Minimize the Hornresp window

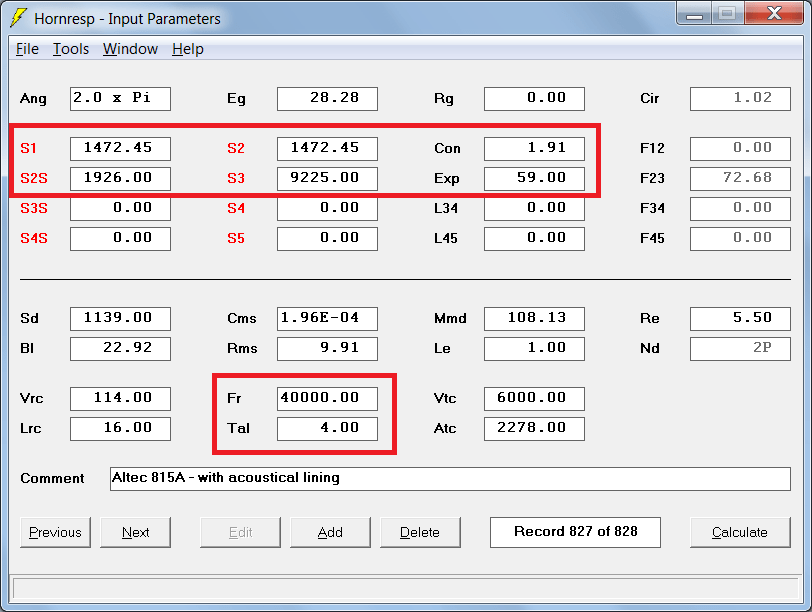pos(693,13)
